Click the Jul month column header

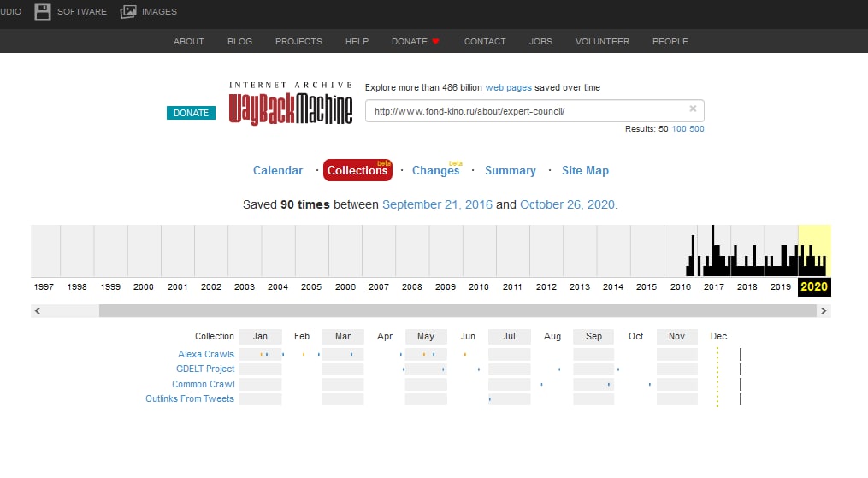point(510,336)
